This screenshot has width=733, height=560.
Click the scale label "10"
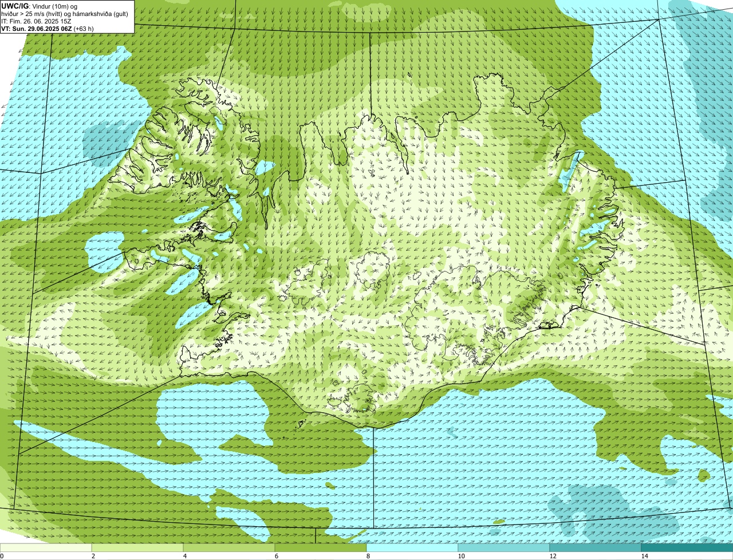461,556
